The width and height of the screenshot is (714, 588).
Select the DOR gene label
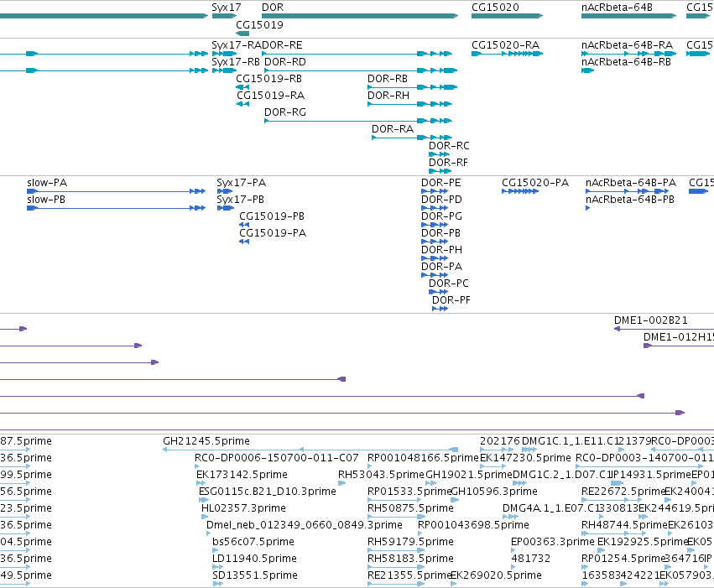coord(273,8)
